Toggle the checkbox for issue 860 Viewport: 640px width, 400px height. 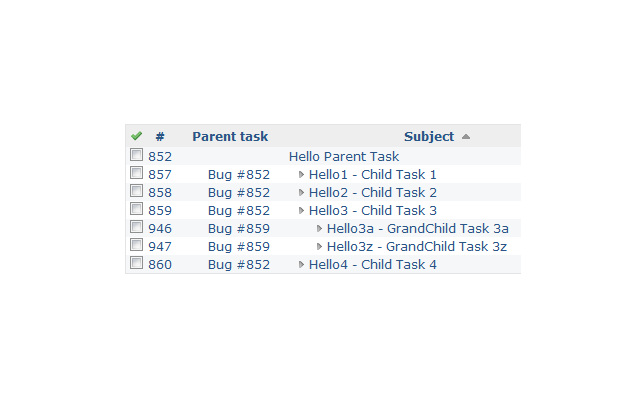(136, 262)
